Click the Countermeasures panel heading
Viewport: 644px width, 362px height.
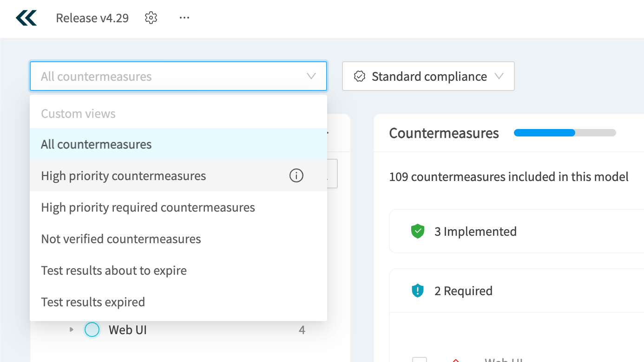pyautogui.click(x=444, y=133)
